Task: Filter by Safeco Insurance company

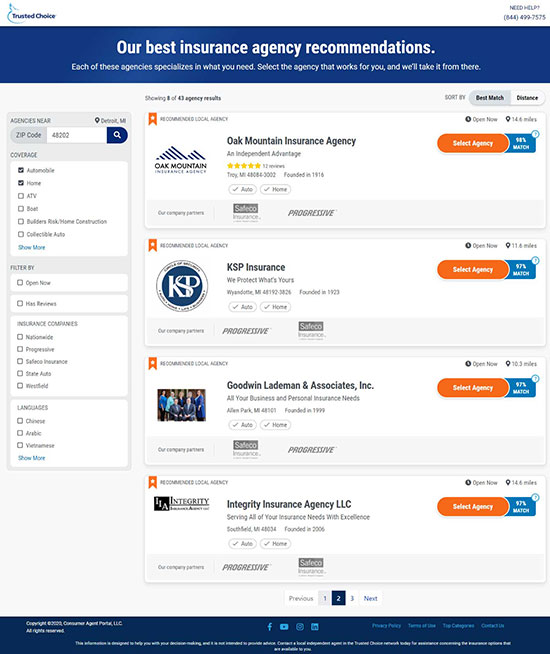Action: click(20, 361)
